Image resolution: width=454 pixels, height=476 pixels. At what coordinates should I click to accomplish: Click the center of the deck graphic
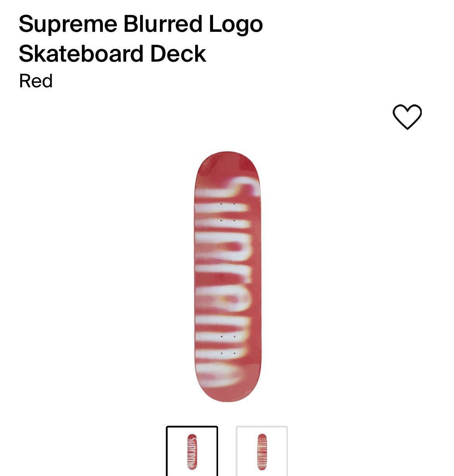227,276
